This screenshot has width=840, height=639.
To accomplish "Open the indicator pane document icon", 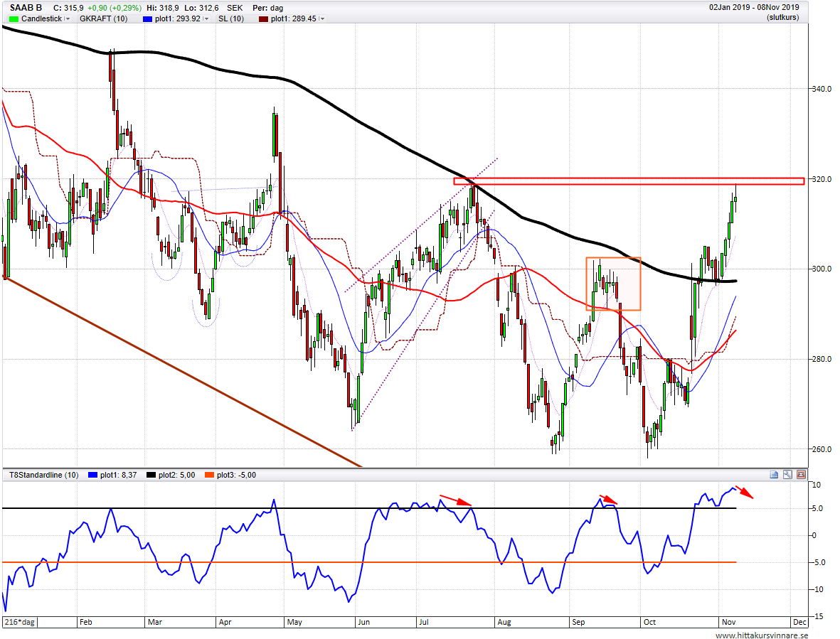I will coord(774,474).
